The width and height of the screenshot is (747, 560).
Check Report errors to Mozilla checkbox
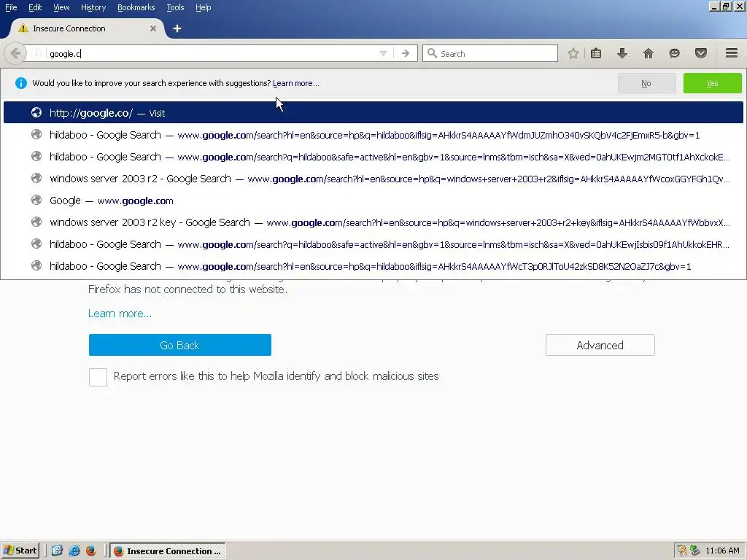[x=98, y=377]
